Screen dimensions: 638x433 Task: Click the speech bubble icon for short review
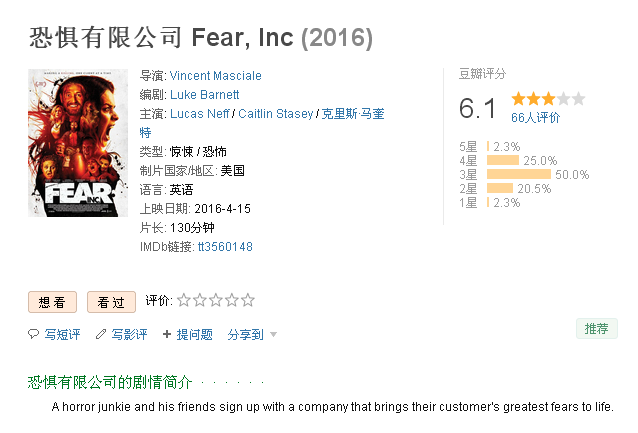[x=33, y=334]
